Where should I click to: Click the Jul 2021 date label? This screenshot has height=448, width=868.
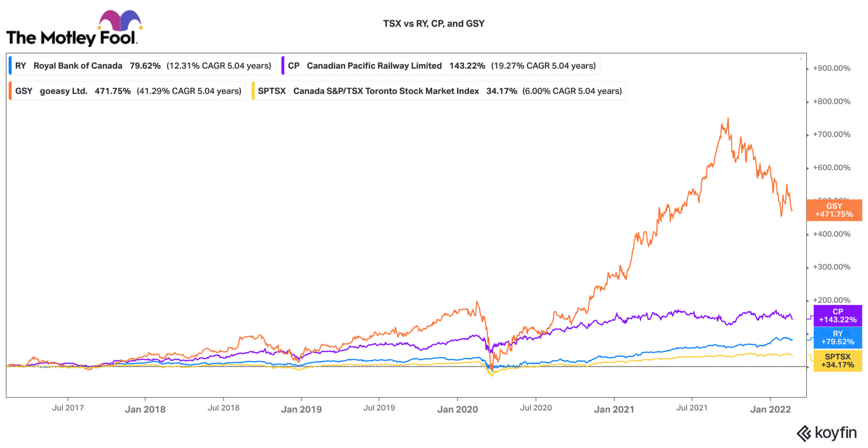coord(692,408)
